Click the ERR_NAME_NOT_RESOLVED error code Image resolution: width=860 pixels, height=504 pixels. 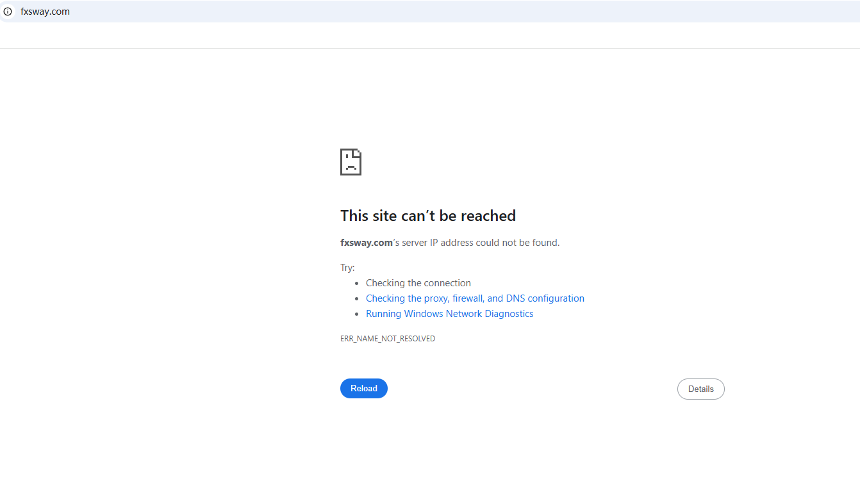pyautogui.click(x=387, y=339)
